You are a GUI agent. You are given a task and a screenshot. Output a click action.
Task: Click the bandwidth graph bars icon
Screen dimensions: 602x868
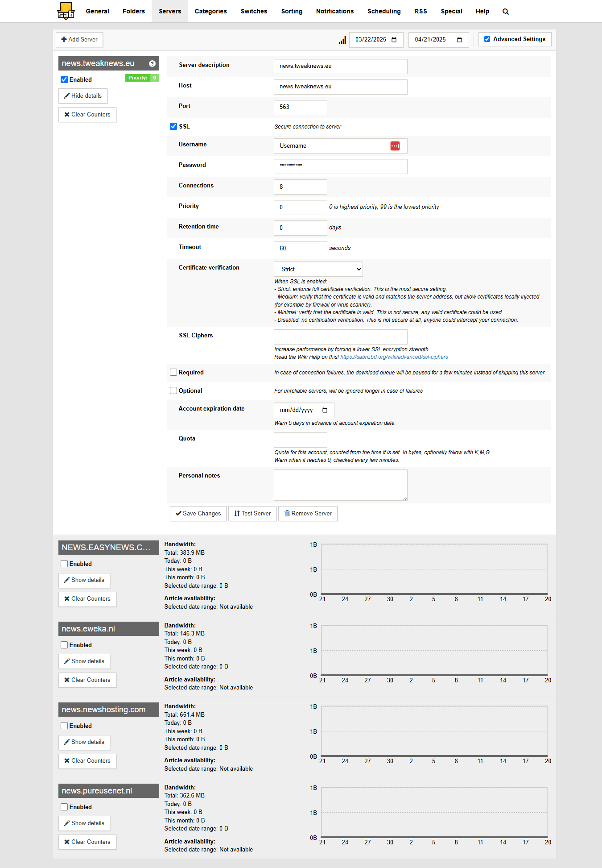coord(342,40)
